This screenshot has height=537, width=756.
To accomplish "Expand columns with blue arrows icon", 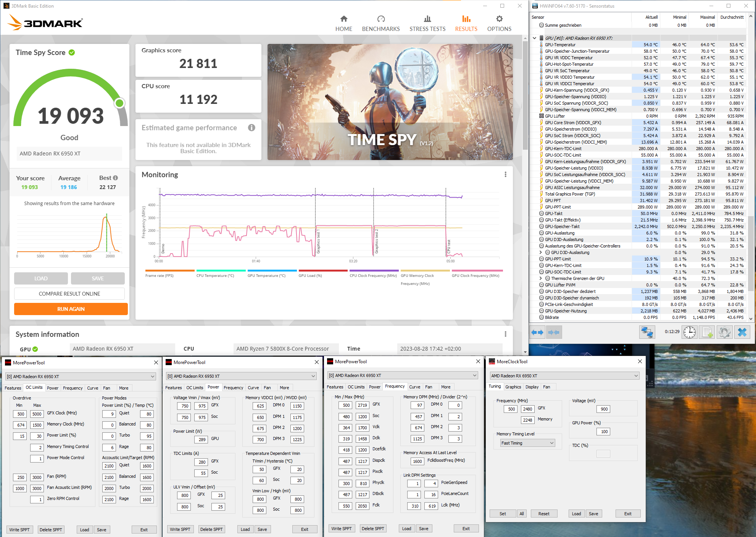I will point(537,332).
